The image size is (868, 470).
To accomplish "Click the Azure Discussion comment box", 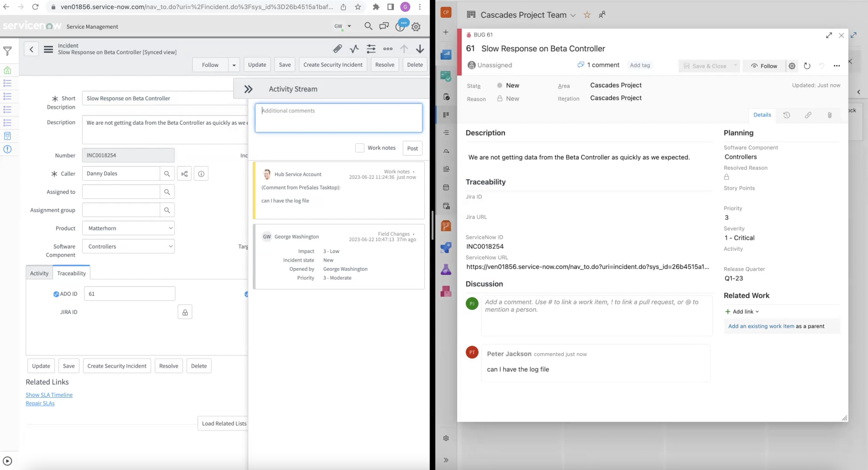I will tap(597, 316).
